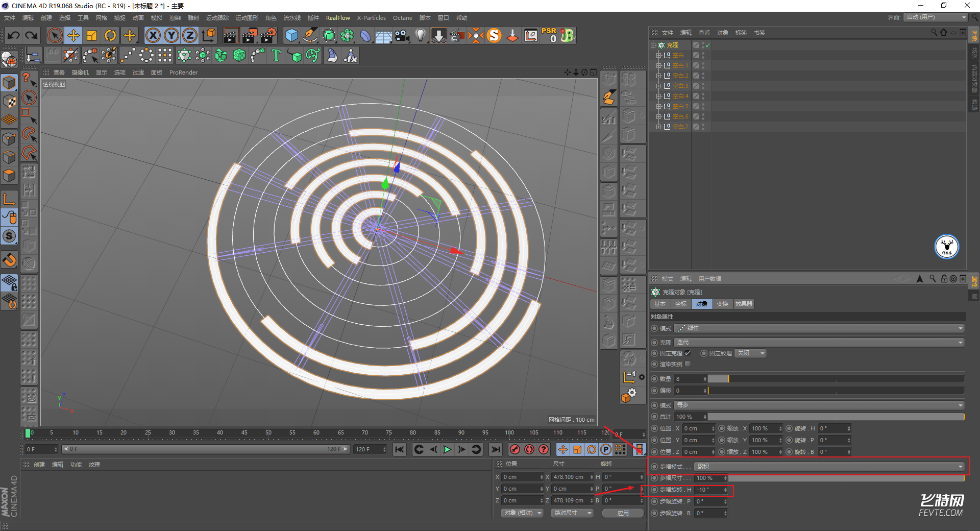Click 偏移 keyframe radio dot
The image size is (980, 531).
coord(654,391)
